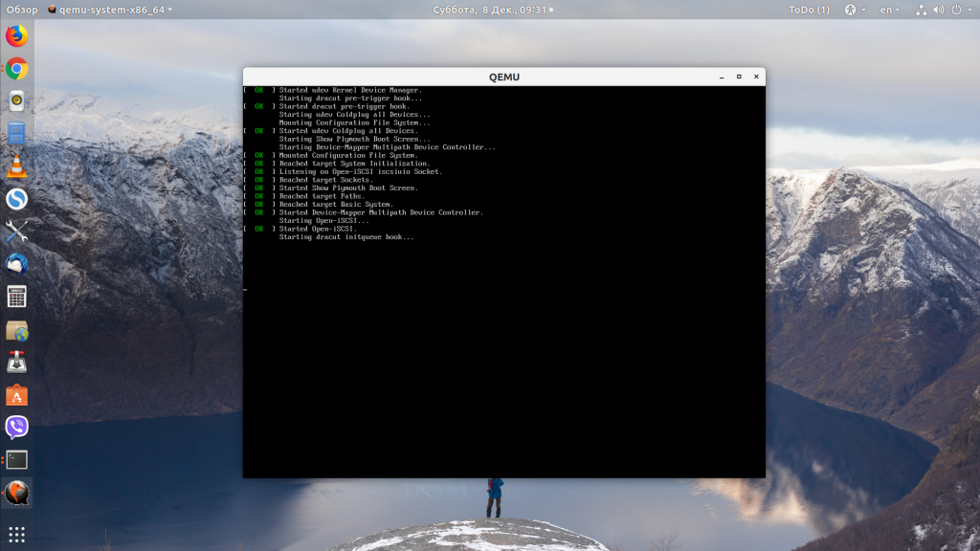
Task: Open the Files manager in dock
Action: click(17, 134)
